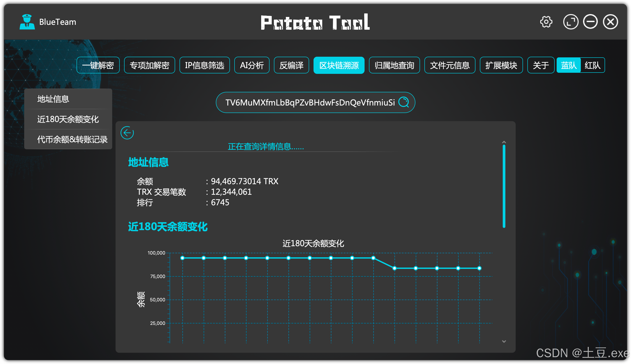Screen dimensions: 631x364
Task: Click the BlueTeam officer avatar icon
Action: click(27, 22)
